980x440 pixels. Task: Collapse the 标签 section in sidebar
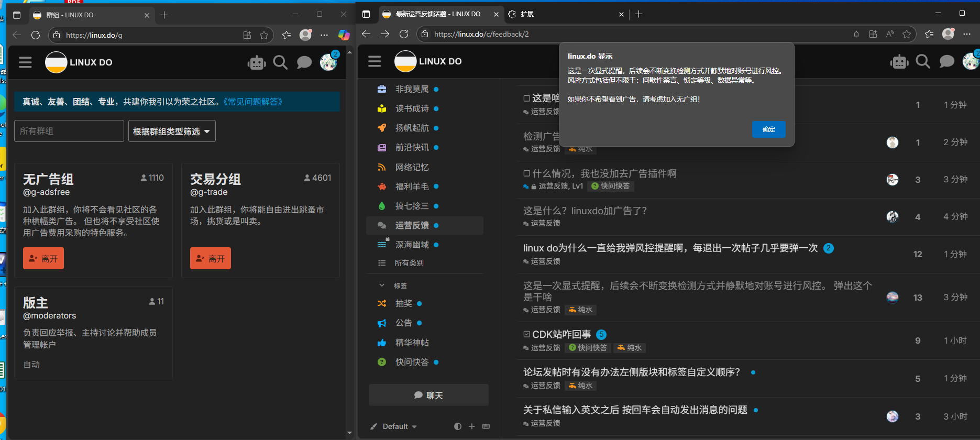click(x=382, y=285)
